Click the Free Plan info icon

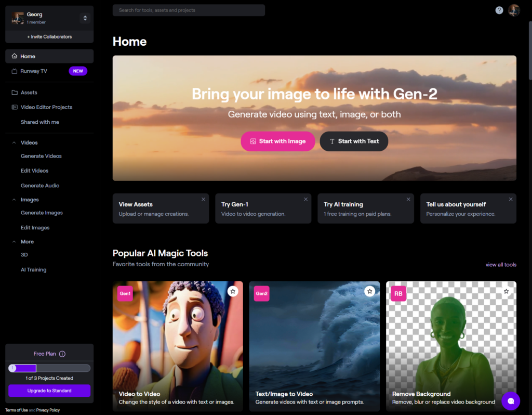pos(62,354)
